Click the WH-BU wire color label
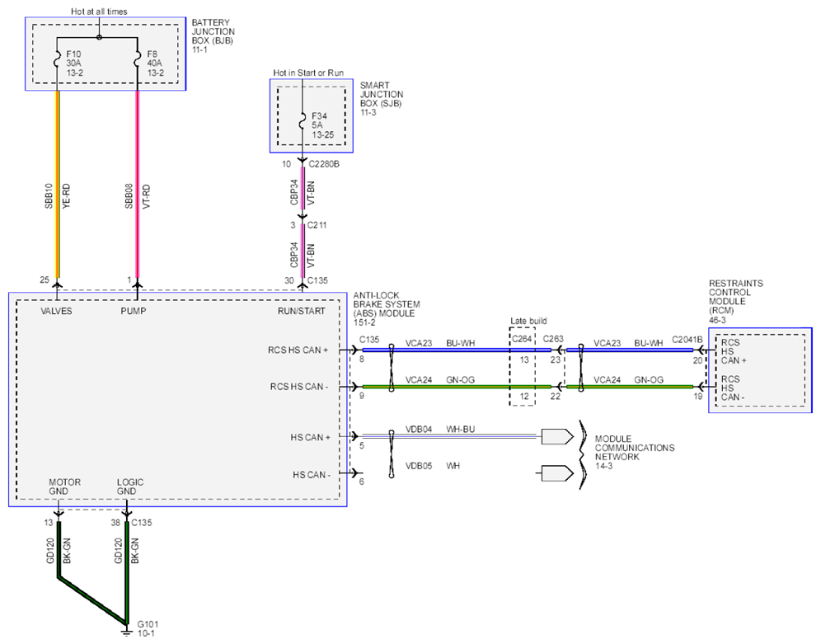This screenshot has height=644, width=821. [x=460, y=430]
